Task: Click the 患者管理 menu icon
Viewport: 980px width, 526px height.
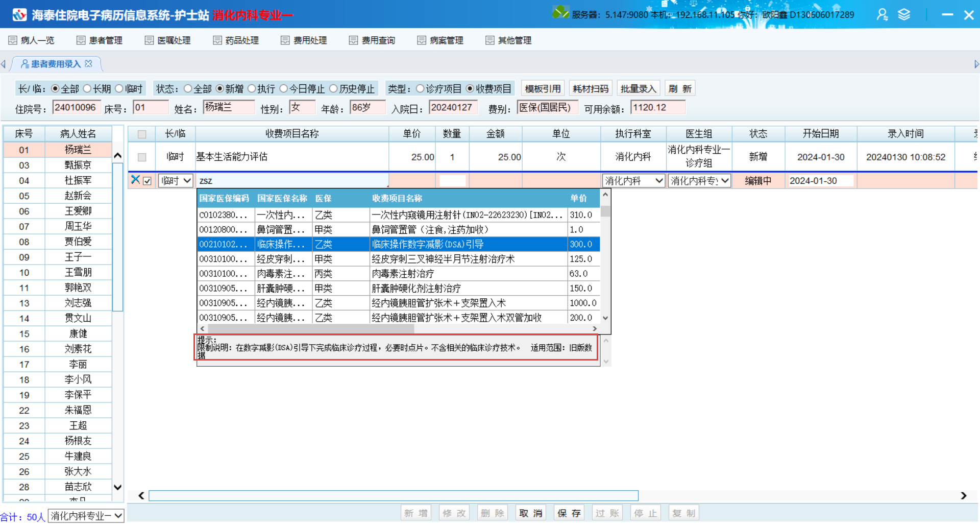Action: 81,40
